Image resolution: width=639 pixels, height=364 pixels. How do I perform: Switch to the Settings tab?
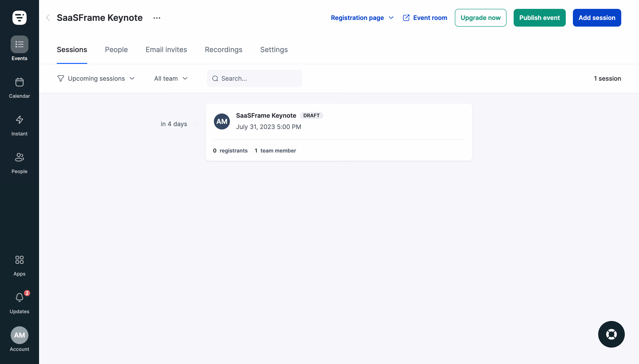(274, 49)
